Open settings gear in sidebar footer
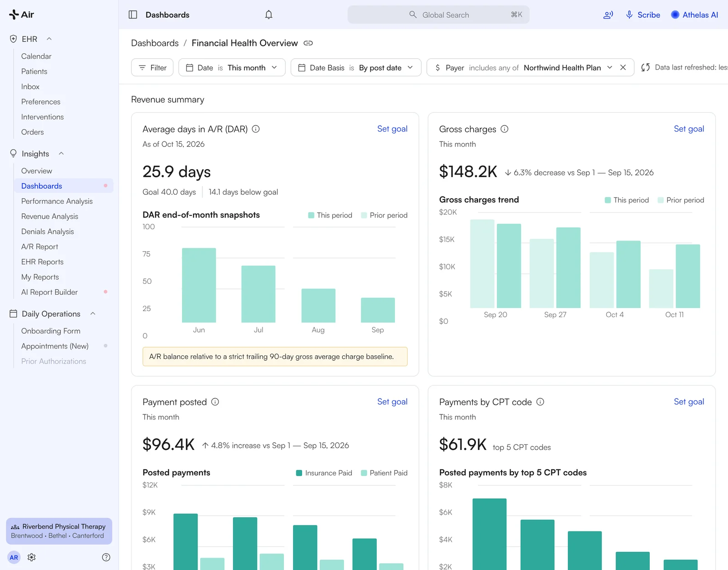The width and height of the screenshot is (728, 570). [31, 557]
